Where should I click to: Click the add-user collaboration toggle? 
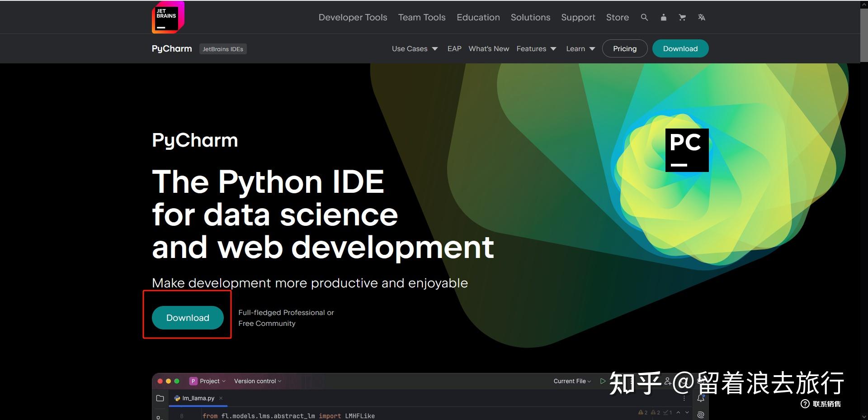tap(668, 382)
